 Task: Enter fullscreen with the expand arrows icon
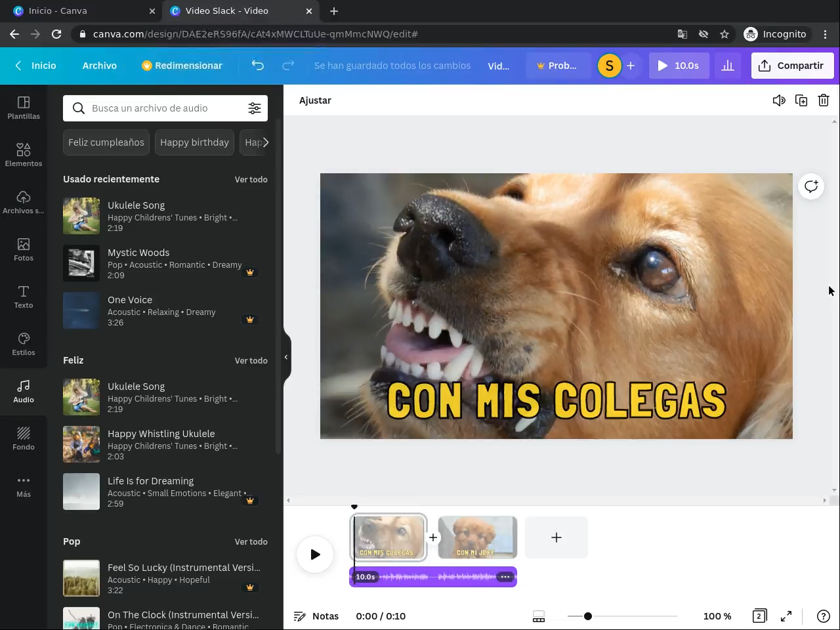pyautogui.click(x=786, y=616)
